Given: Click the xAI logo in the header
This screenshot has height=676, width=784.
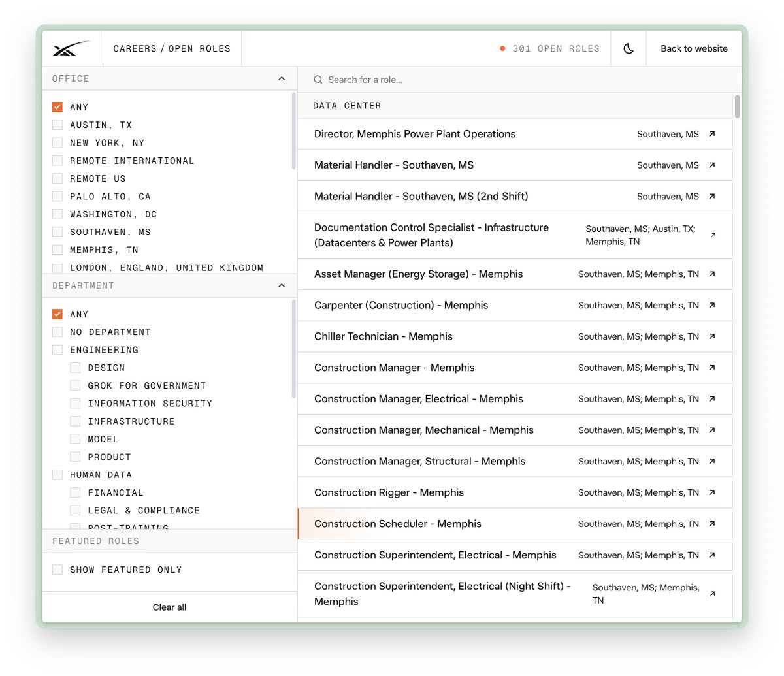Looking at the screenshot, I should pyautogui.click(x=72, y=48).
